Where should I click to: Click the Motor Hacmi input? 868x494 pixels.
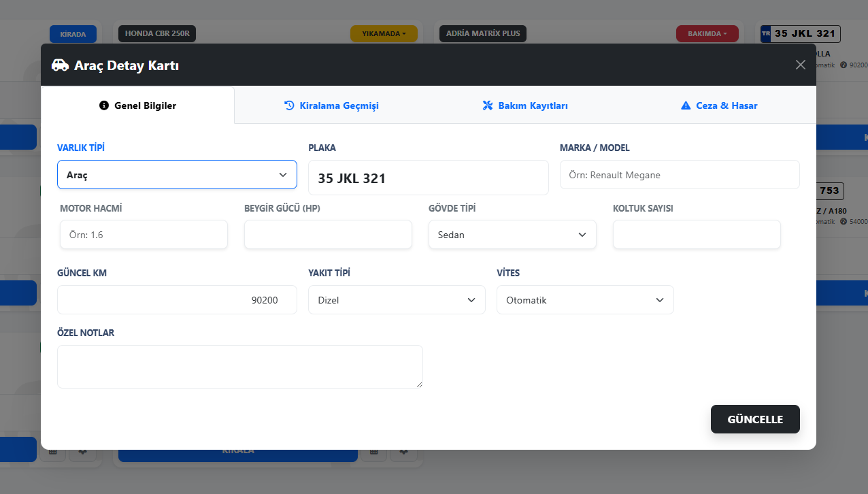(144, 235)
